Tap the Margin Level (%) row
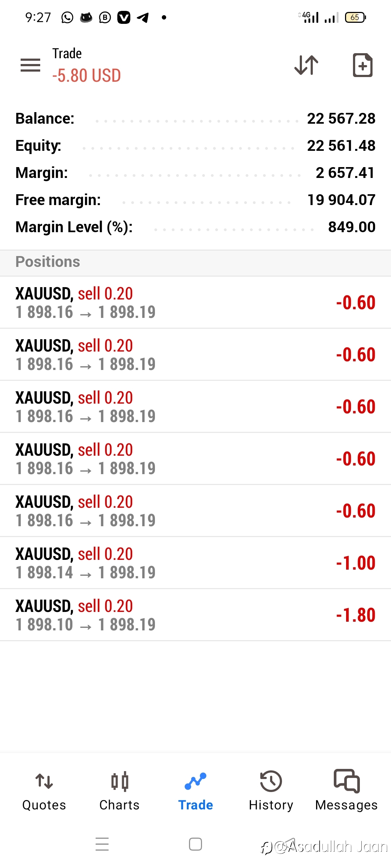Viewport: 391px width, 868px height. [195, 227]
